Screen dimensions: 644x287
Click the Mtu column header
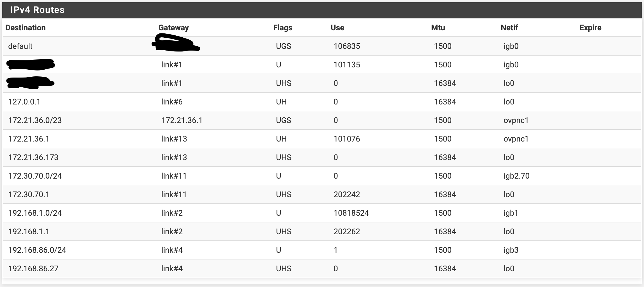438,28
